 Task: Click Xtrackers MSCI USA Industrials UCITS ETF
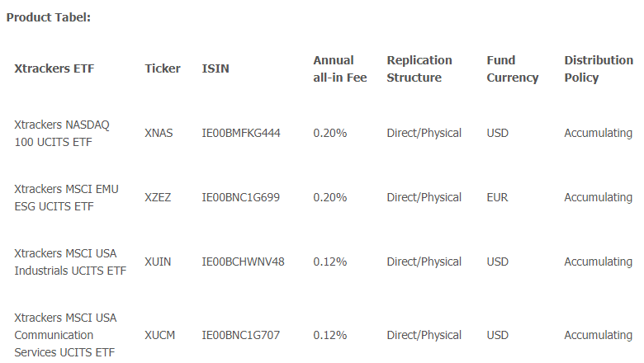pyautogui.click(x=70, y=262)
